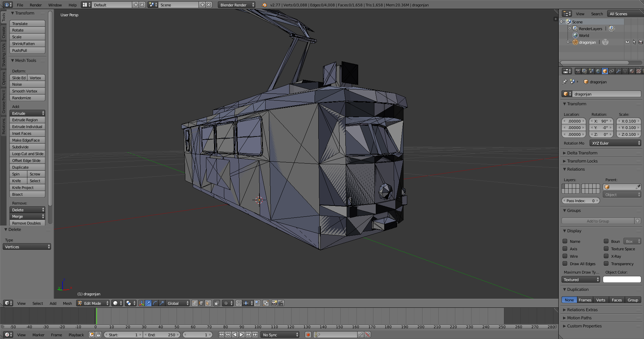Screen dimensions: 644x339
Task: Click the OpenGL render image icon
Action: pyautogui.click(x=274, y=303)
